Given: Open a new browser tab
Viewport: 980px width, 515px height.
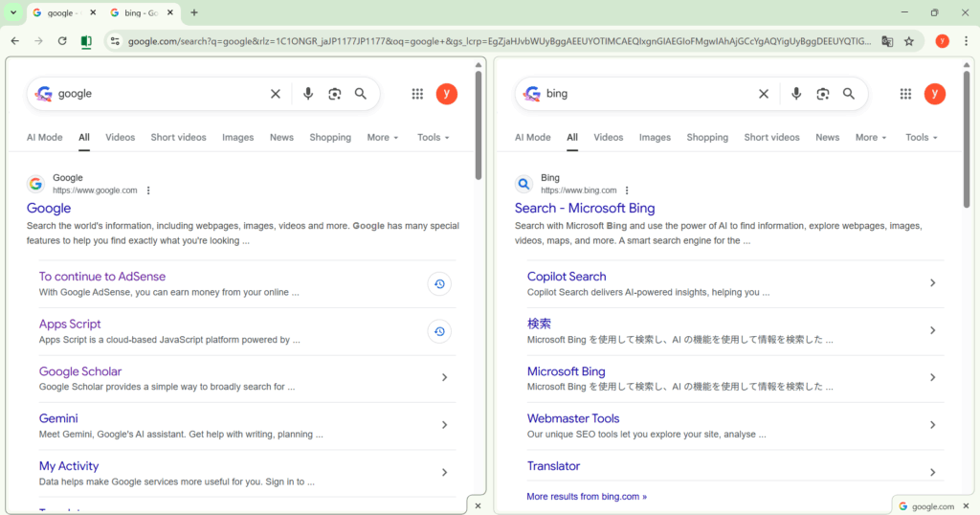Looking at the screenshot, I should 193,12.
